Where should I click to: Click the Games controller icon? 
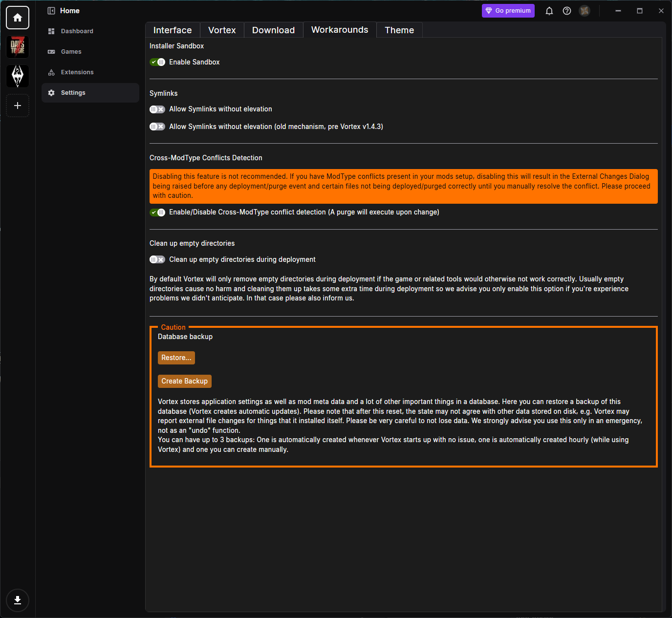coord(51,52)
